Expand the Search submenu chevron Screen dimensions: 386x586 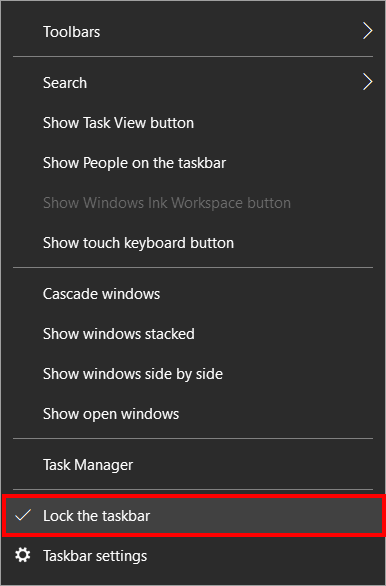(x=368, y=82)
